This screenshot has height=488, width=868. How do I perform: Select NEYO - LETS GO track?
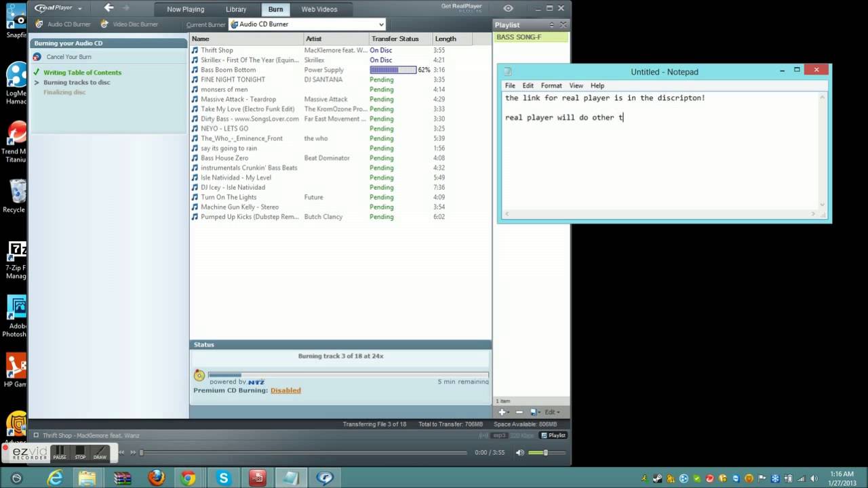(x=339, y=129)
